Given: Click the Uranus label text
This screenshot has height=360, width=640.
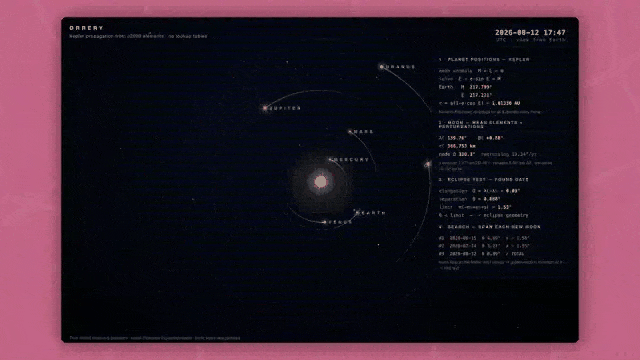Looking at the screenshot, I should (x=401, y=67).
